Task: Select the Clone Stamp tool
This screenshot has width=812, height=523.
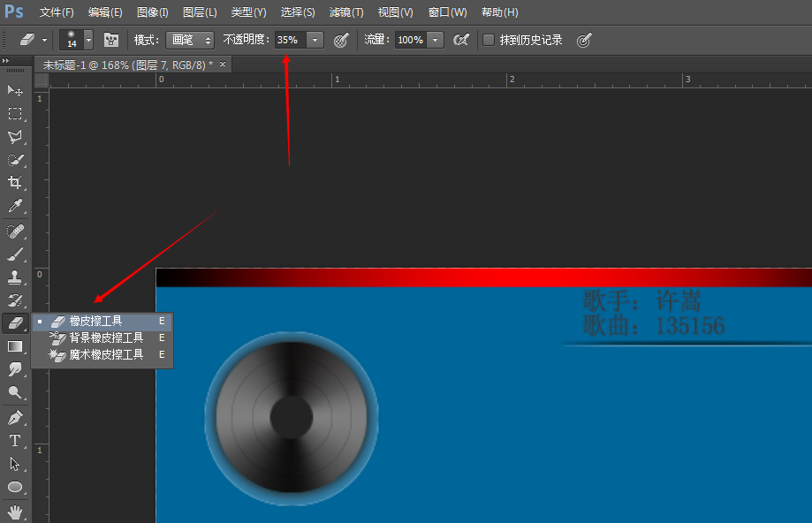Action: tap(15, 277)
